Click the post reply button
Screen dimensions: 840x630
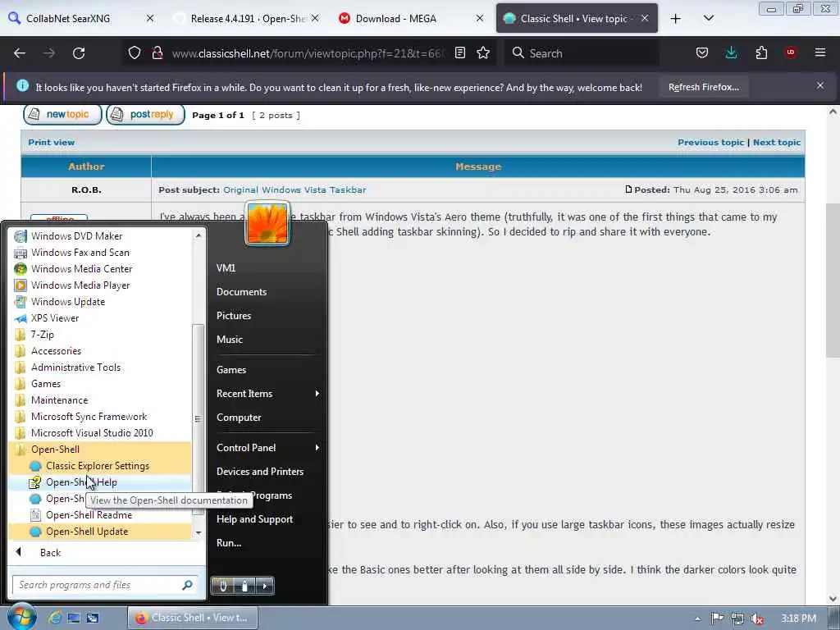pyautogui.click(x=146, y=115)
